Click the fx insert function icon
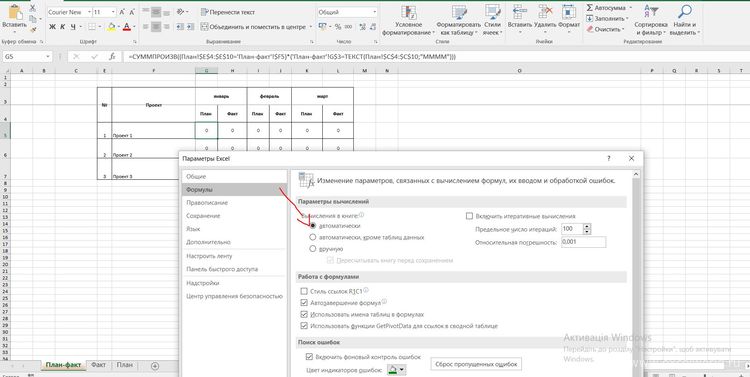Viewport: 750px width, 377px height. click(112, 56)
